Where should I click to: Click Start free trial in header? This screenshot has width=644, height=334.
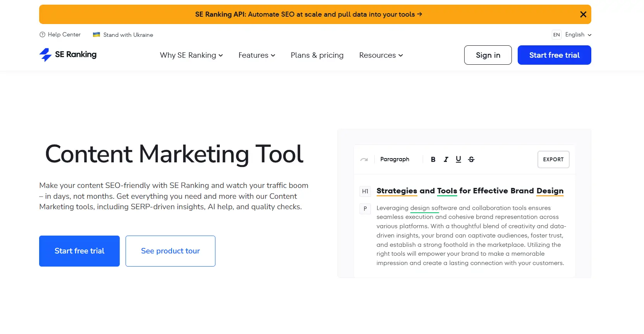pyautogui.click(x=554, y=55)
